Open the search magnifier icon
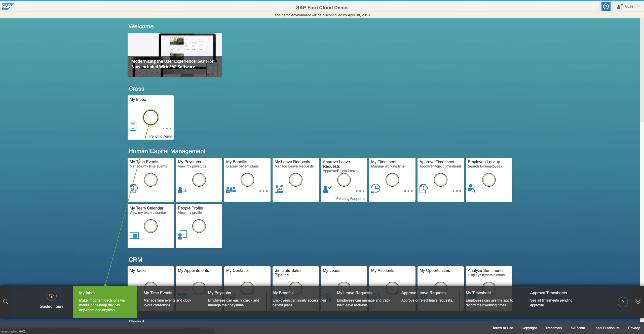This screenshot has width=644, height=334. coord(6,302)
